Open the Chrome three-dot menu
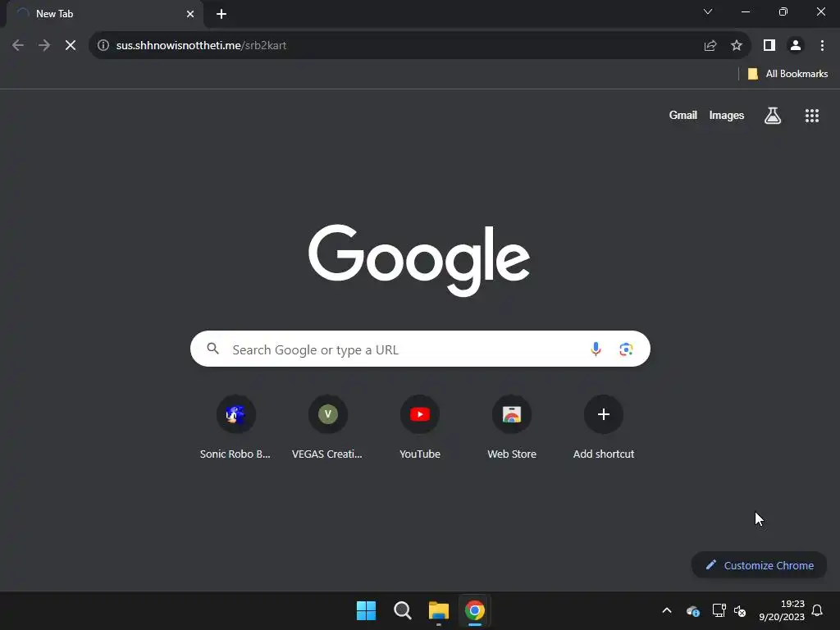Screen dimensions: 840x630 (822, 46)
